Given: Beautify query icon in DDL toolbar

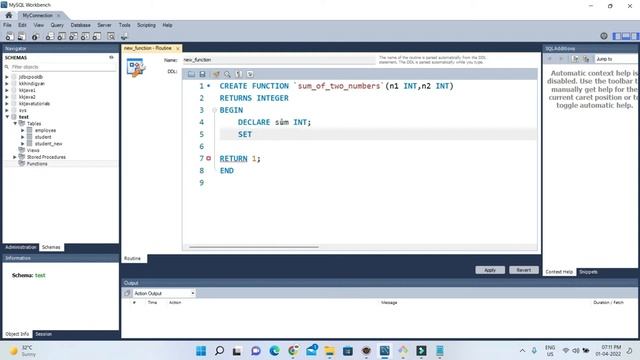Looking at the screenshot, I should (216, 74).
